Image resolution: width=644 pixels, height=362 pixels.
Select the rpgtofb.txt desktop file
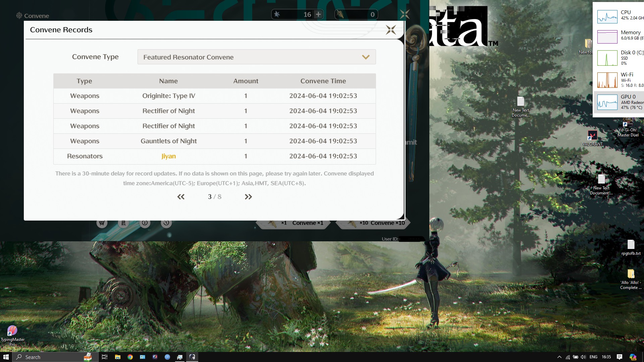[x=631, y=248]
